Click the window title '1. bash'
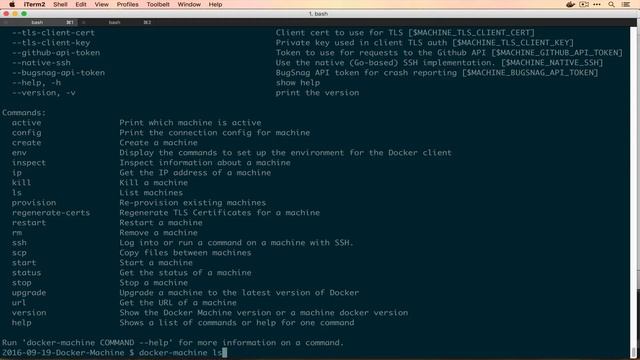 click(x=318, y=13)
